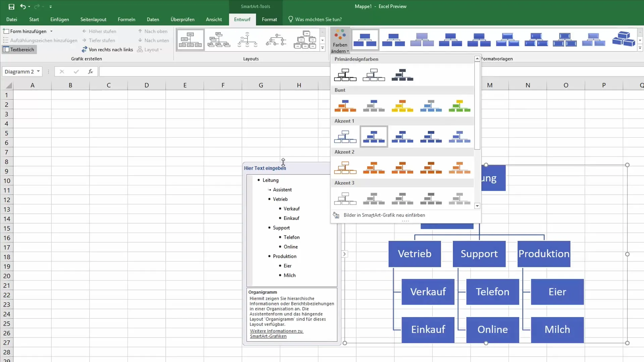
Task: Choose the first black outline Primärdesignfarben swatch
Action: (x=345, y=75)
